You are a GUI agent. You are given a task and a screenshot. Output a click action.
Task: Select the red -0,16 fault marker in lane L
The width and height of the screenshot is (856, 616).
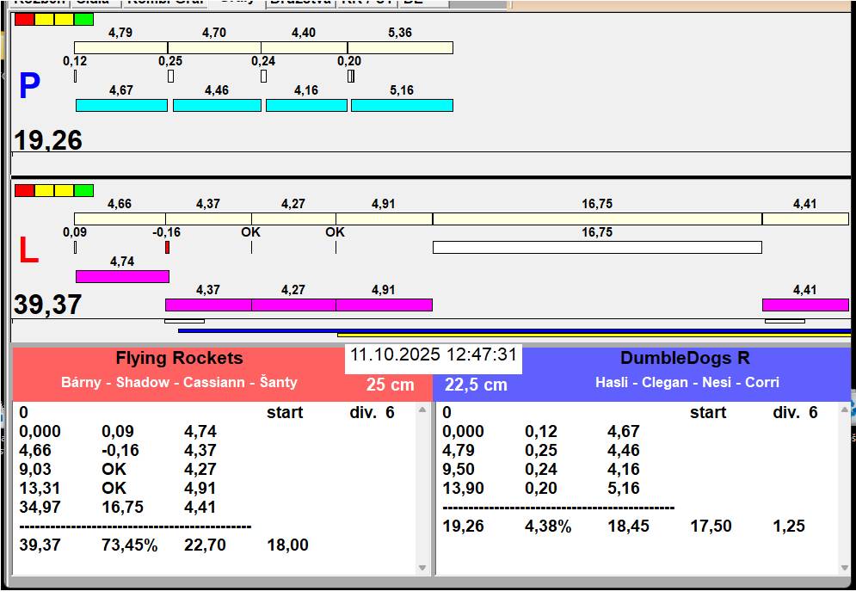tap(167, 248)
